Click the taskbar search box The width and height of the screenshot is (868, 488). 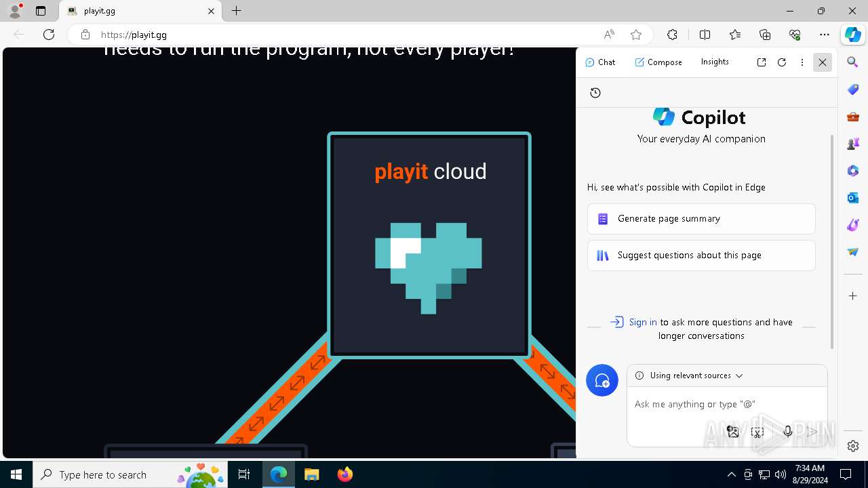click(x=132, y=474)
